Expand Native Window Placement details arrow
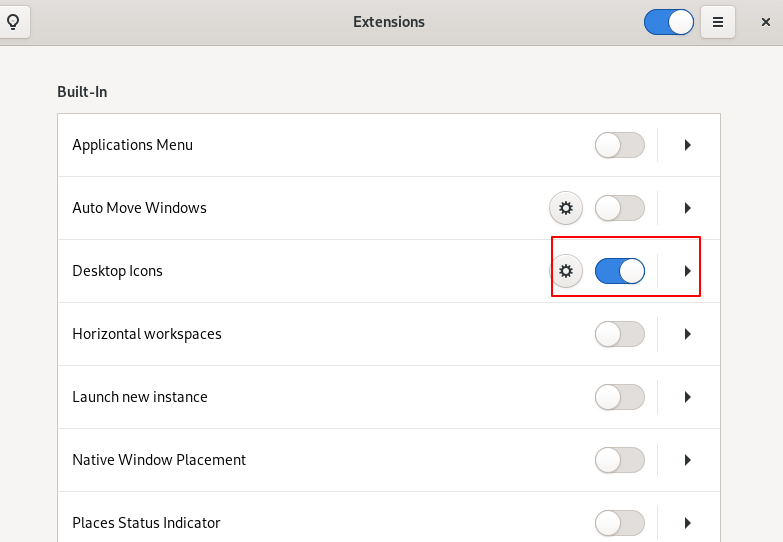The image size is (783, 542). coord(688,460)
